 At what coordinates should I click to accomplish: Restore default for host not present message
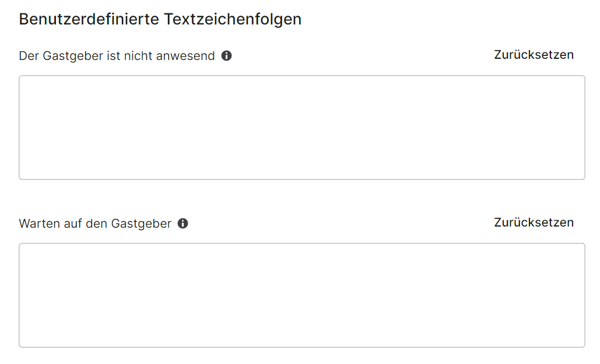click(534, 55)
